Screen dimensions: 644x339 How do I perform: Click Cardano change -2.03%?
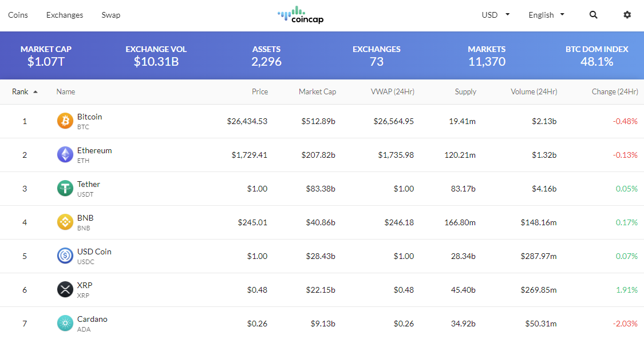click(x=625, y=324)
